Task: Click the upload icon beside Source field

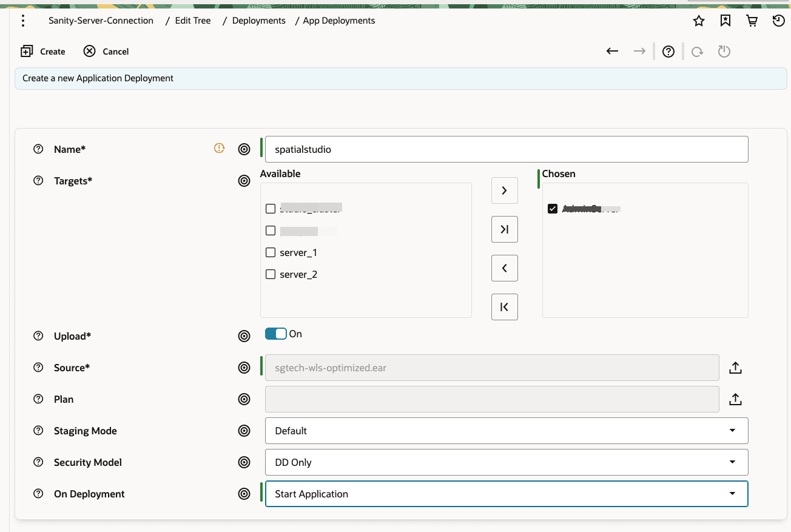Action: 735,368
